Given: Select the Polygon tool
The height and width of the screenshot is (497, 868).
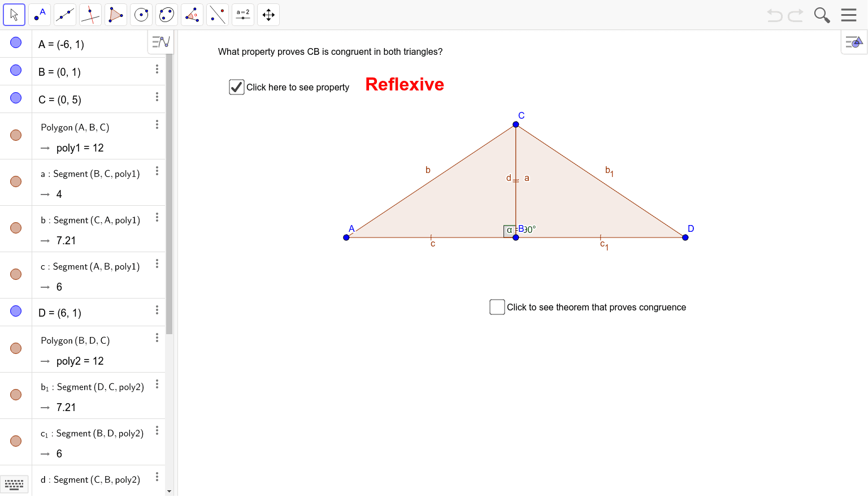Looking at the screenshot, I should (115, 14).
